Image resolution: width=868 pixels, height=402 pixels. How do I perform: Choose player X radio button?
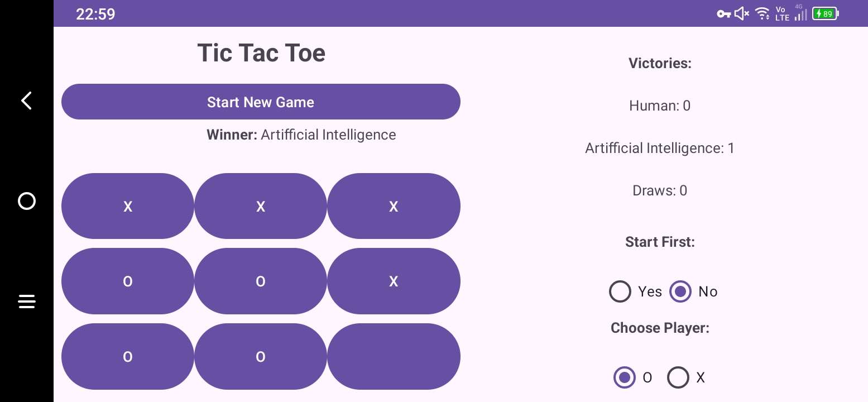point(678,377)
